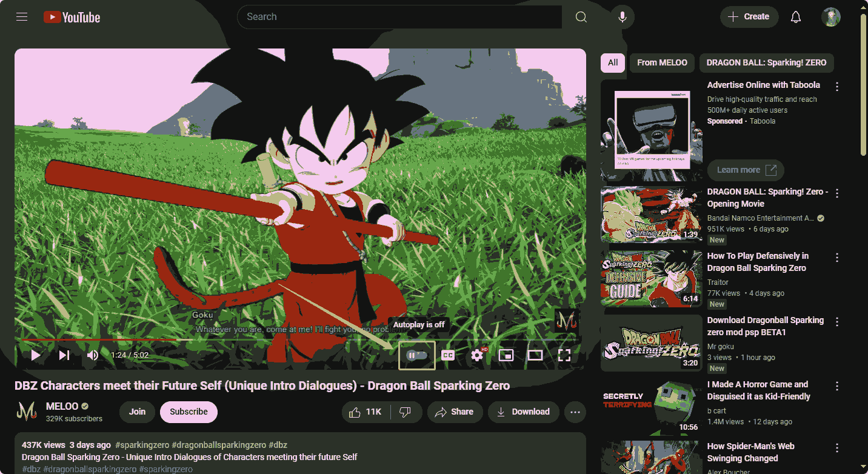Open 'I Made A Horror Game' title
Screen dimensions: 868x474
tap(759, 390)
